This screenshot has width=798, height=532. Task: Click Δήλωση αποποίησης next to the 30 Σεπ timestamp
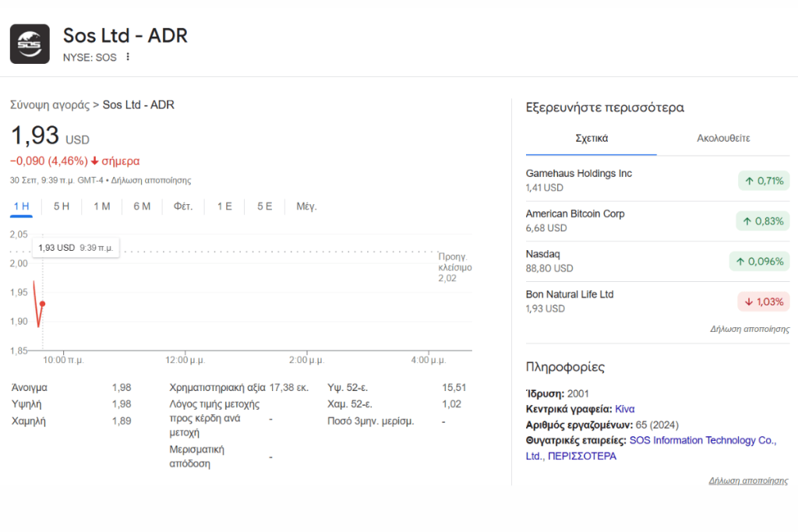point(151,181)
